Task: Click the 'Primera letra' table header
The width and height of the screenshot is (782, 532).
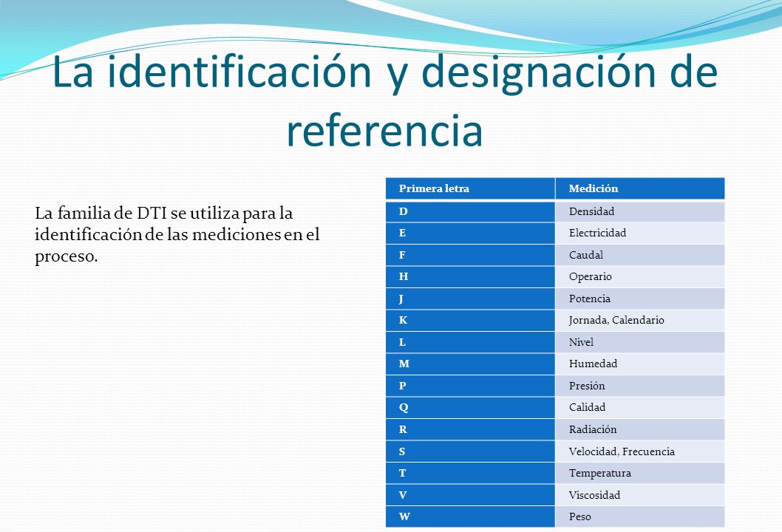Action: [470, 188]
